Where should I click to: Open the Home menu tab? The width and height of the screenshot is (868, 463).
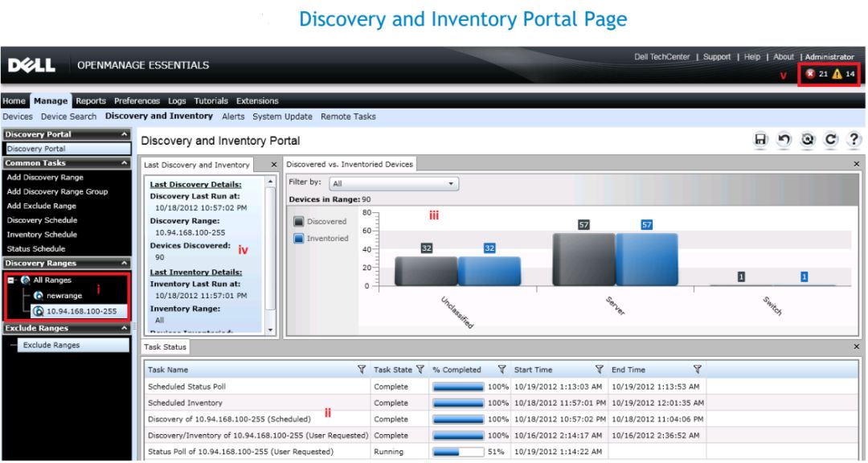pos(14,100)
